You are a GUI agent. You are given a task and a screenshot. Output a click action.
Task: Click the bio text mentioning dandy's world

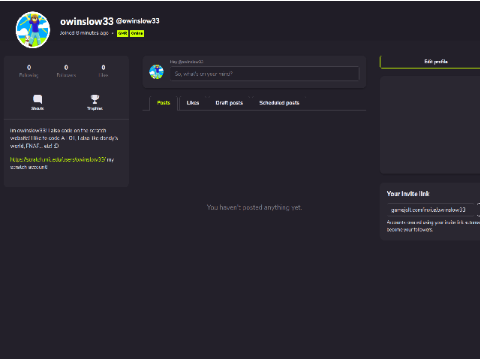point(64,138)
